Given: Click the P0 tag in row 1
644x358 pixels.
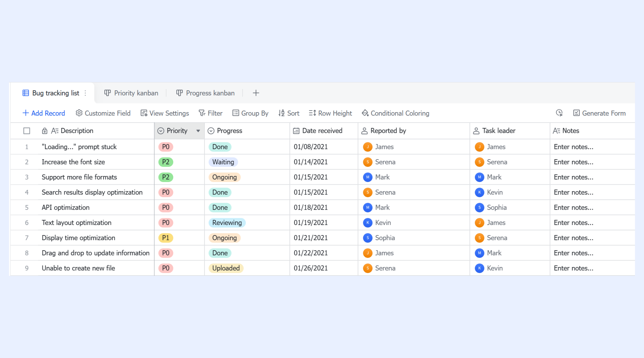Looking at the screenshot, I should point(166,147).
